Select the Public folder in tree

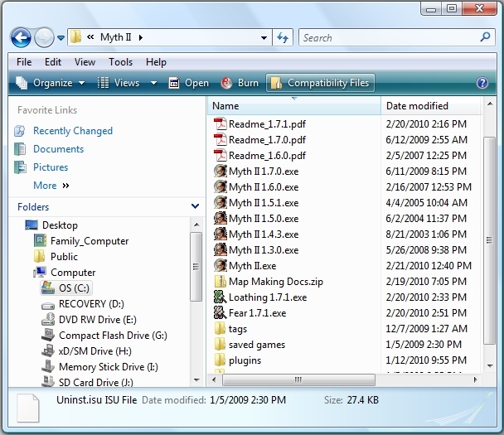(x=64, y=257)
